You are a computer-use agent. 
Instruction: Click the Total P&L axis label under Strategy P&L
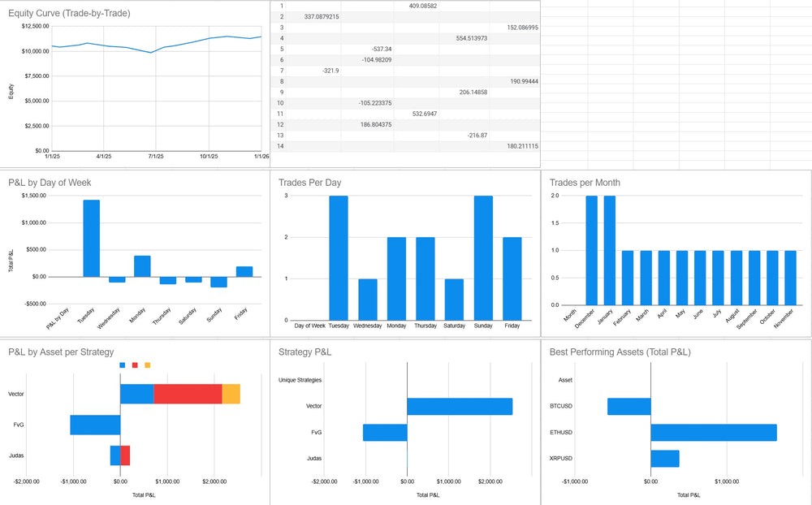click(428, 494)
